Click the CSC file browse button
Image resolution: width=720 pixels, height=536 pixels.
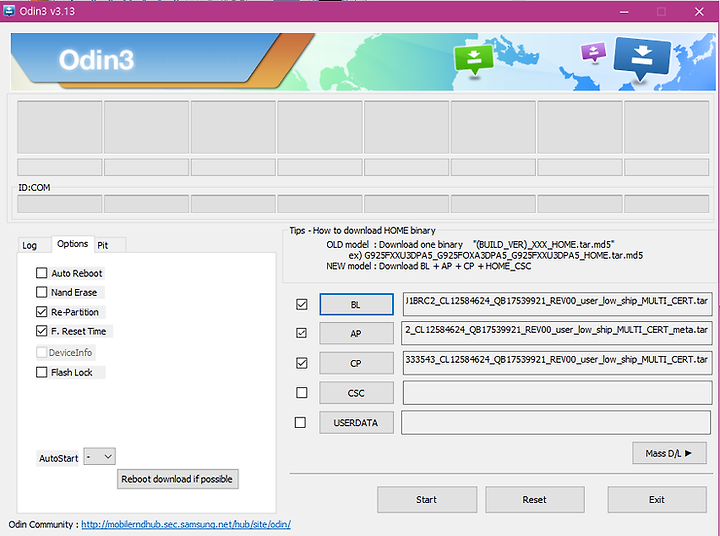pyautogui.click(x=356, y=393)
